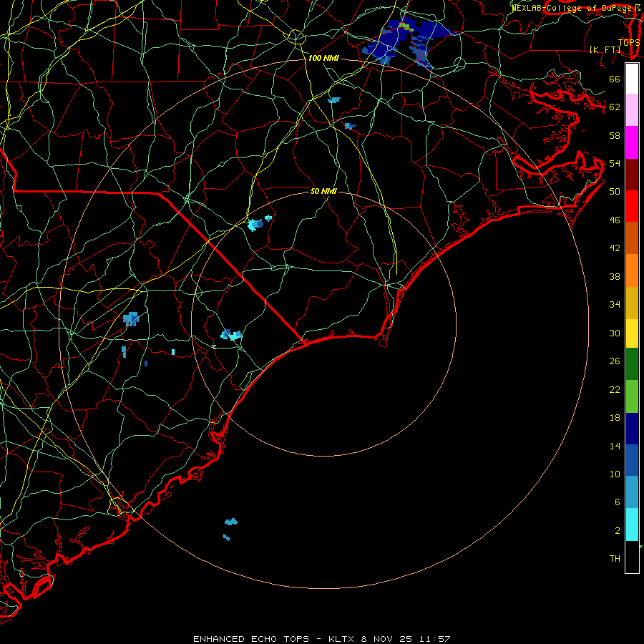This screenshot has height=644, width=644.
Task: Click the legend value 58
Action: tap(615, 135)
